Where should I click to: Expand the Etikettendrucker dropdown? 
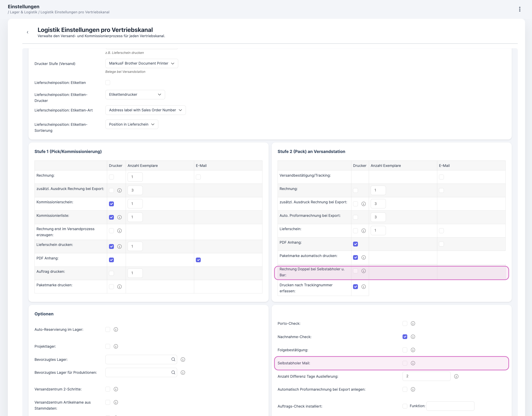pyautogui.click(x=135, y=95)
